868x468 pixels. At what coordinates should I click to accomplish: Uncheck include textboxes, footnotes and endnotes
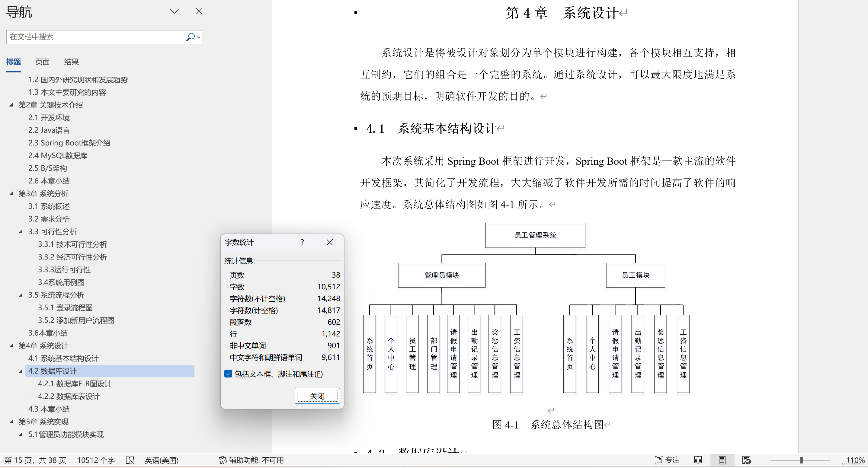228,374
